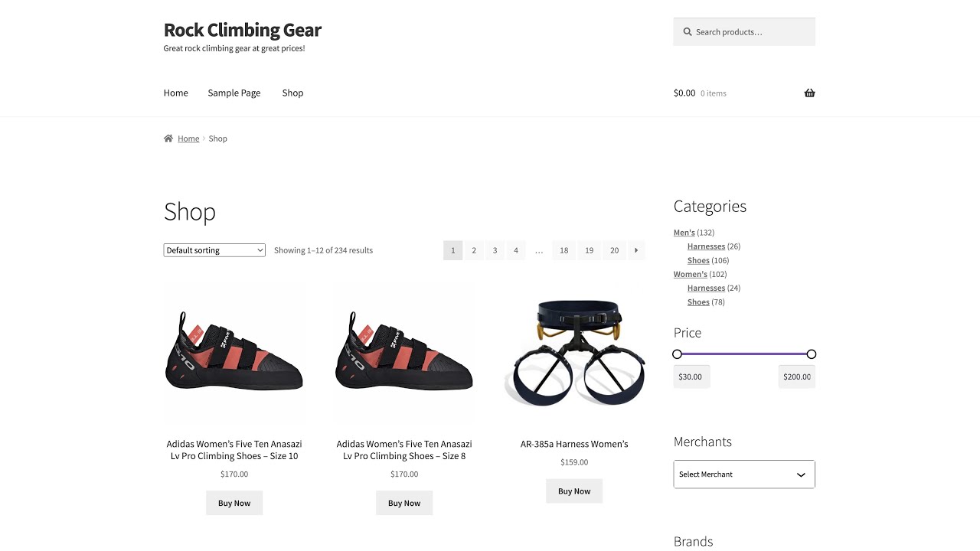Click the search magnifier icon
Image resolution: width=980 pixels, height=551 pixels.
[x=688, y=32]
